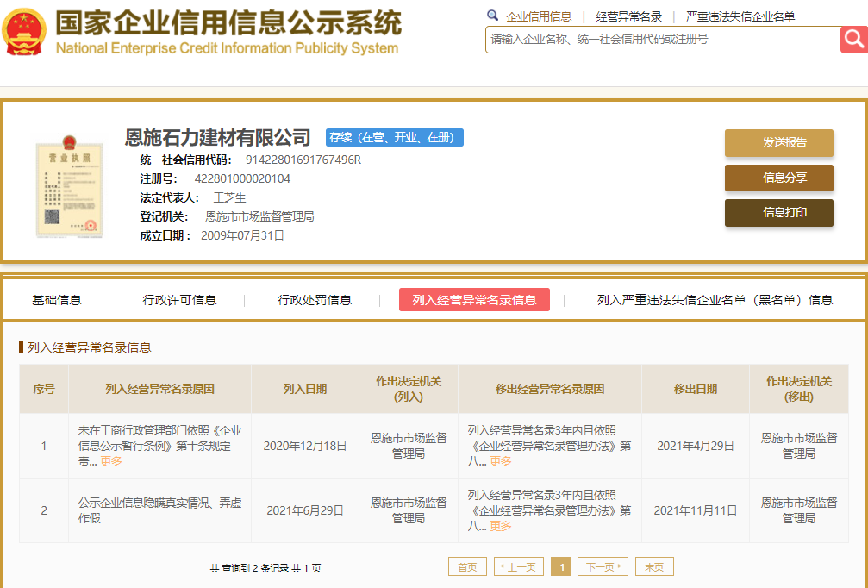868x588 pixels.
Task: Open the business license thumbnail image
Action: click(69, 185)
